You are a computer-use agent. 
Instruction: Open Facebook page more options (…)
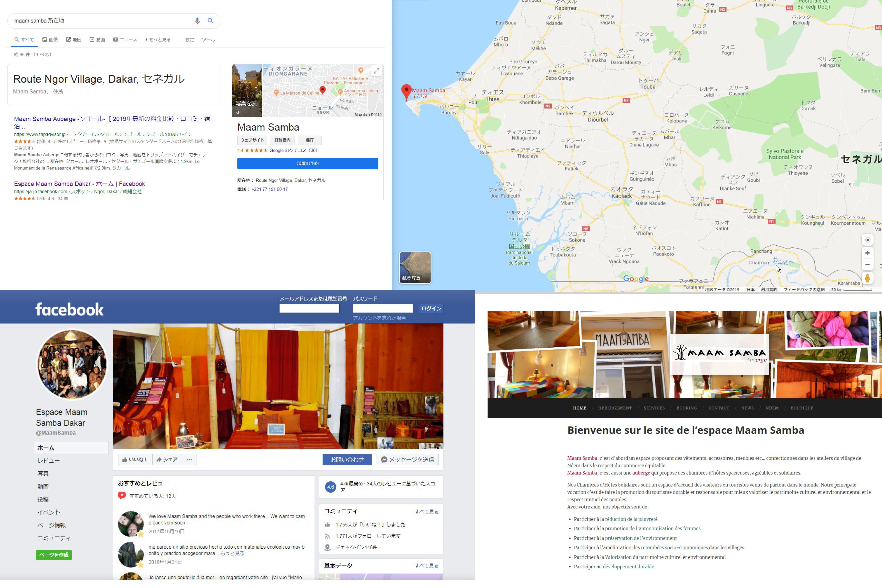coord(189,460)
